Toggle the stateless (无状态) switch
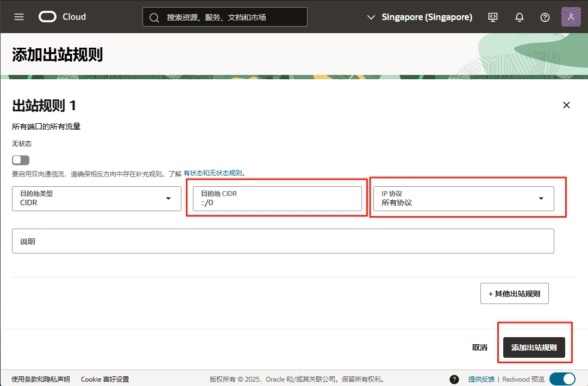 21,160
